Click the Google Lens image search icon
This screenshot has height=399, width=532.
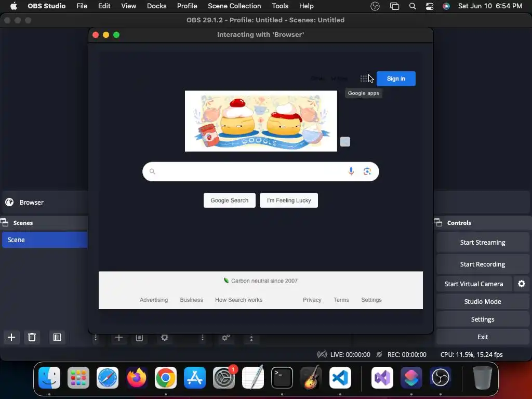pos(367,171)
